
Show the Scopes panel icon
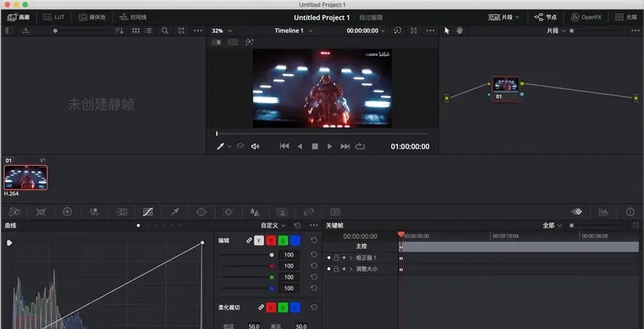[604, 212]
